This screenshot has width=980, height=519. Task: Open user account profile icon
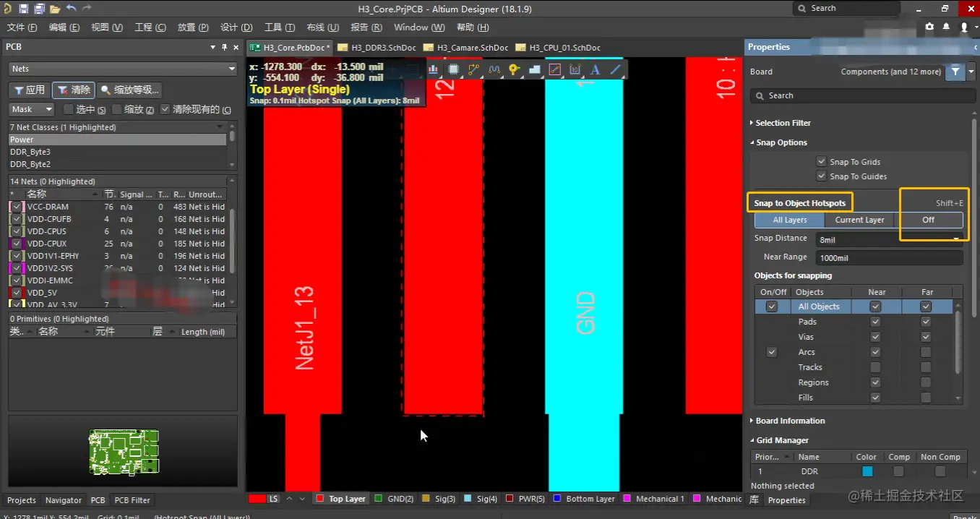pyautogui.click(x=964, y=27)
